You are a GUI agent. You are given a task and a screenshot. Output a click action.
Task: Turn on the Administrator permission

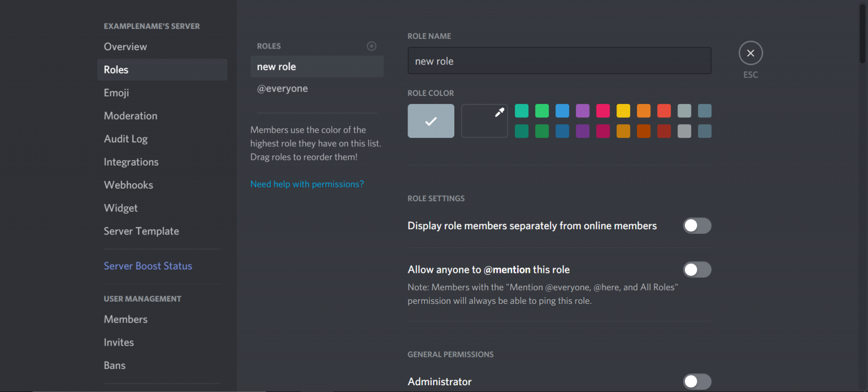[697, 382]
